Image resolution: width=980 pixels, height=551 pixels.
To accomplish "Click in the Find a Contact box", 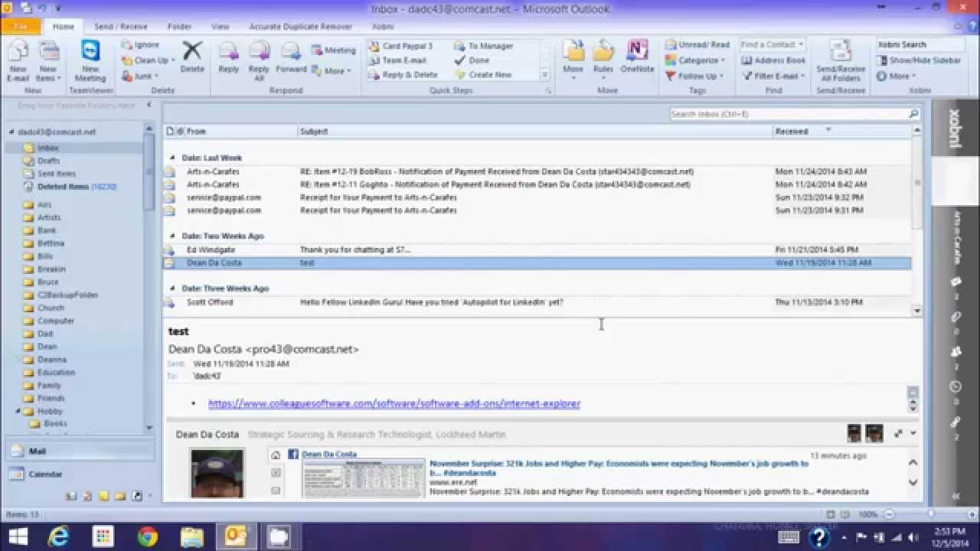I will tap(773, 44).
